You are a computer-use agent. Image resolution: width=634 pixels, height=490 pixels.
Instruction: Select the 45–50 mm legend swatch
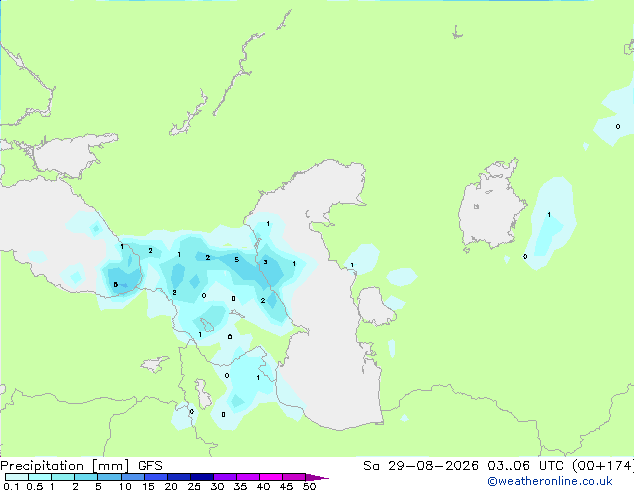click(x=294, y=477)
